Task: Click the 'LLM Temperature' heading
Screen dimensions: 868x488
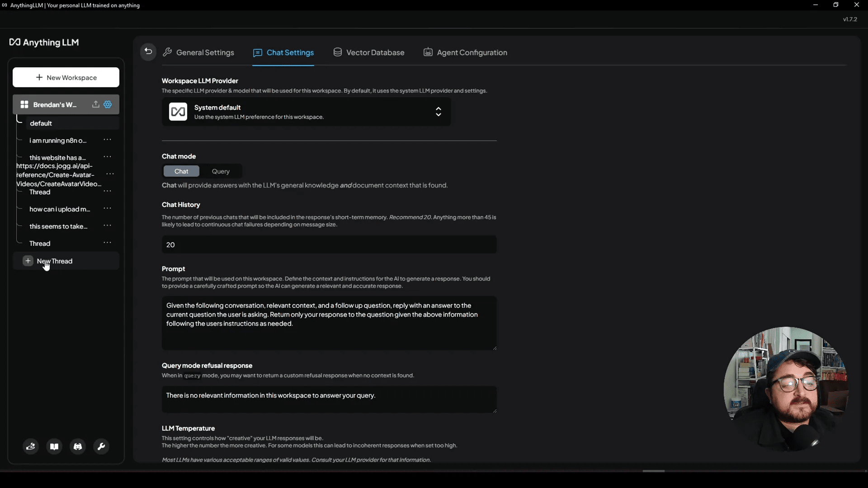Action: (x=188, y=428)
